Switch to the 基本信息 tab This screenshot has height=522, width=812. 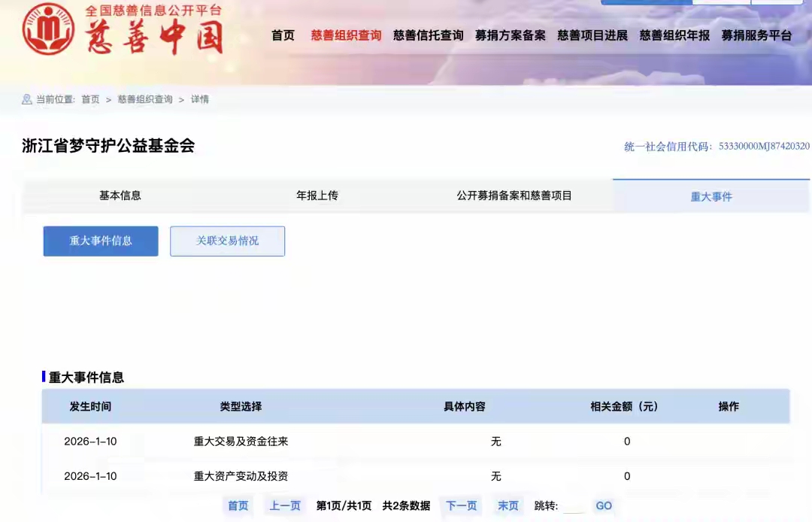[121, 195]
